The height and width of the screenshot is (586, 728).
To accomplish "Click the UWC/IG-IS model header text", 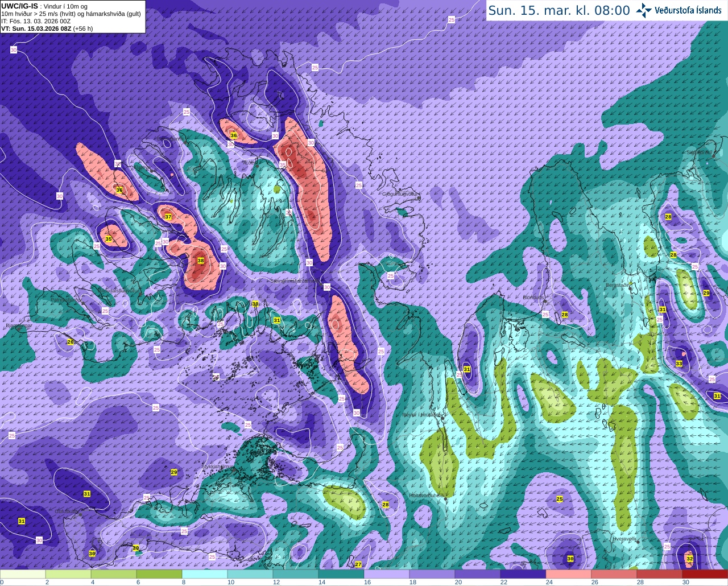I will [19, 6].
